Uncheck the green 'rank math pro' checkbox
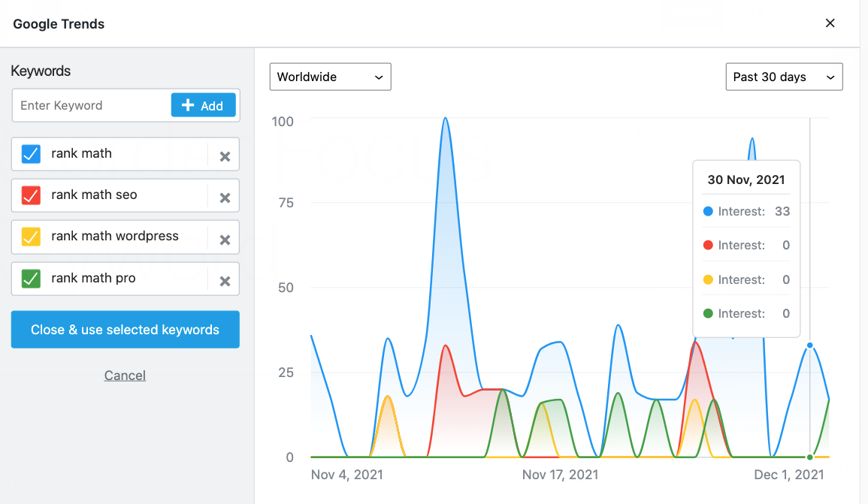The height and width of the screenshot is (504, 868). coord(31,278)
